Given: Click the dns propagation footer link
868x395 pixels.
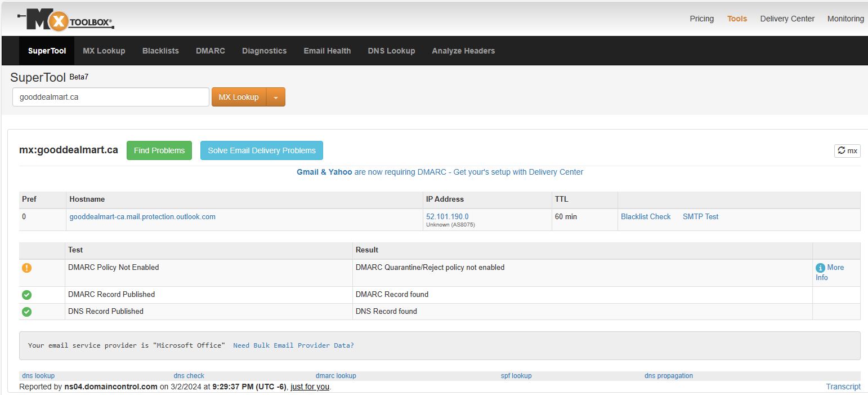Looking at the screenshot, I should 669,376.
